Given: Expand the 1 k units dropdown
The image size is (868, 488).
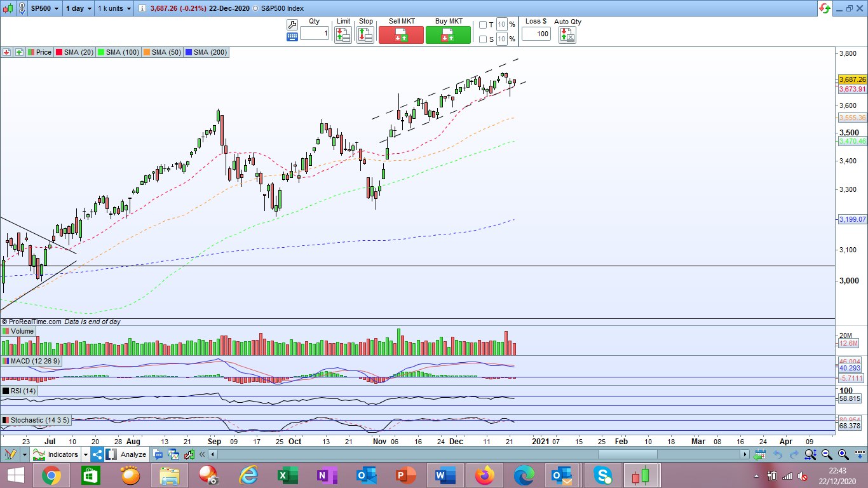Looking at the screenshot, I should 115,9.
